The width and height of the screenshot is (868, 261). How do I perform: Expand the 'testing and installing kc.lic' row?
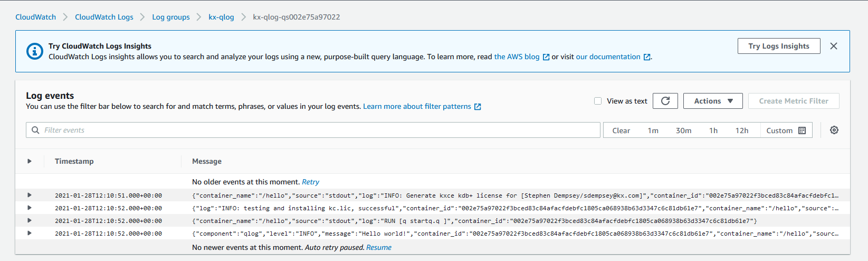pos(30,208)
